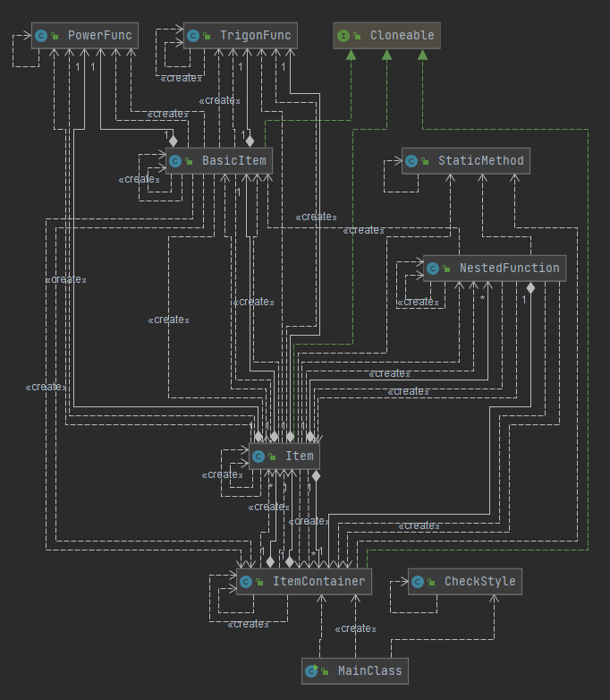Click the class icon on BasicItem node
Screen dimensions: 610x700
(x=175, y=161)
